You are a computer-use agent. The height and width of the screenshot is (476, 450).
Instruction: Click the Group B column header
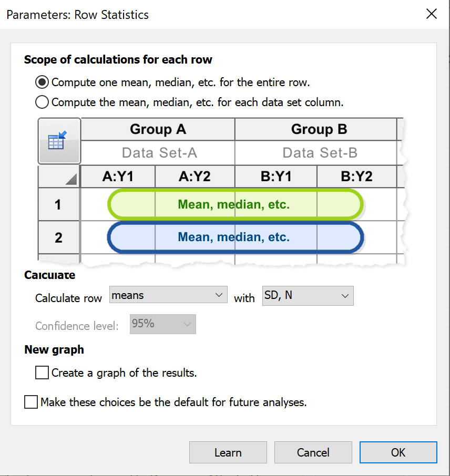click(x=319, y=129)
